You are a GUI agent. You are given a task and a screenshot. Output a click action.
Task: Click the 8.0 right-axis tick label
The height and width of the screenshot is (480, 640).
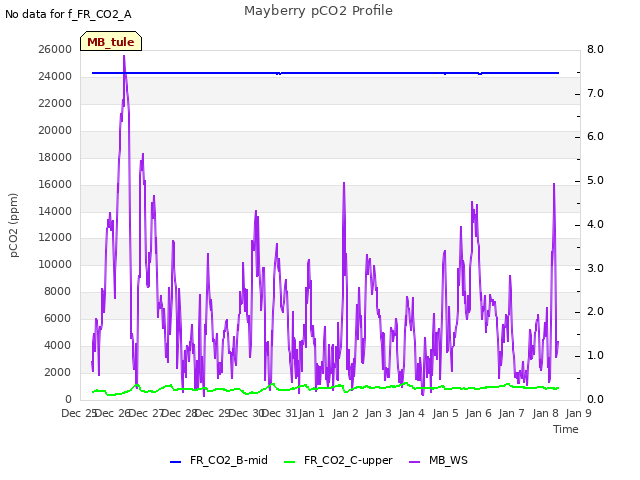pyautogui.click(x=595, y=50)
